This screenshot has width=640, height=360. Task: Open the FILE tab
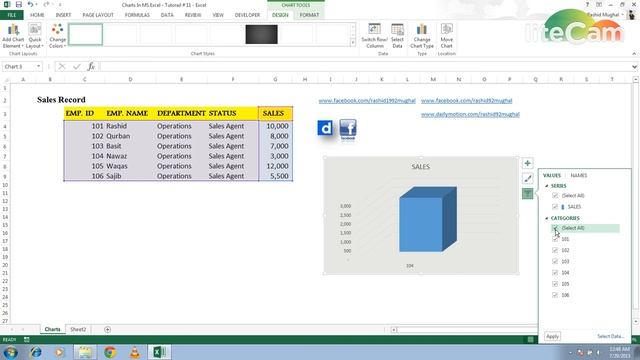12,15
